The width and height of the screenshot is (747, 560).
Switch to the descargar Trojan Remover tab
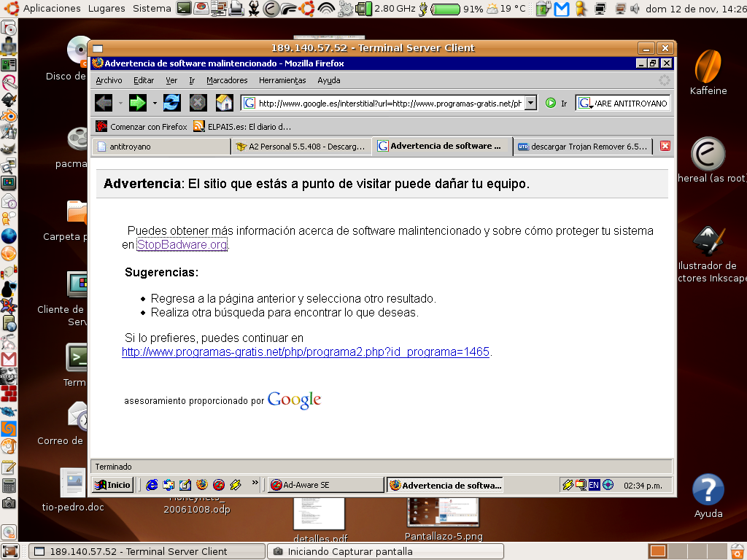(x=584, y=147)
